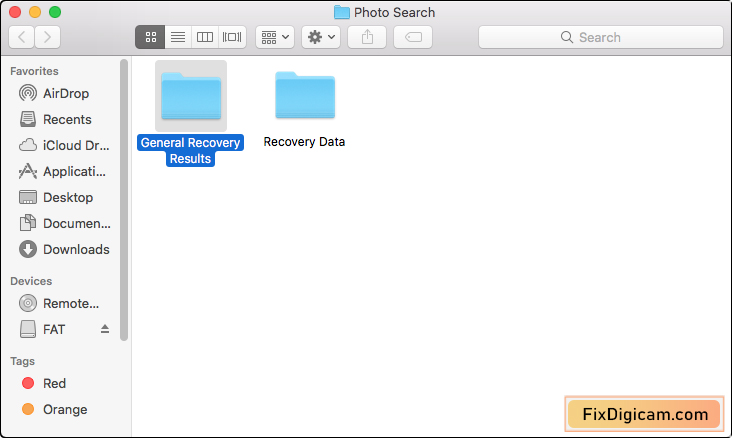
Task: Open Applications in sidebar
Action: pos(64,171)
